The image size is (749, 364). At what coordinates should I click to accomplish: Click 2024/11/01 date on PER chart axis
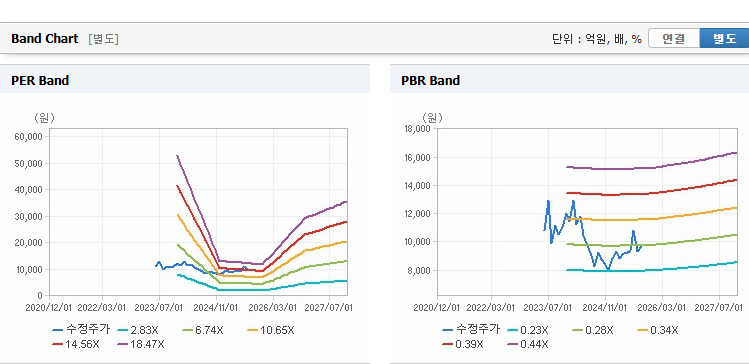216,307
